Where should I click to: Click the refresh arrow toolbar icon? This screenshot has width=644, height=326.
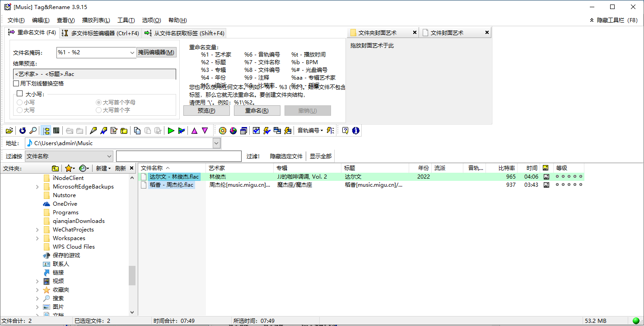coord(23,131)
